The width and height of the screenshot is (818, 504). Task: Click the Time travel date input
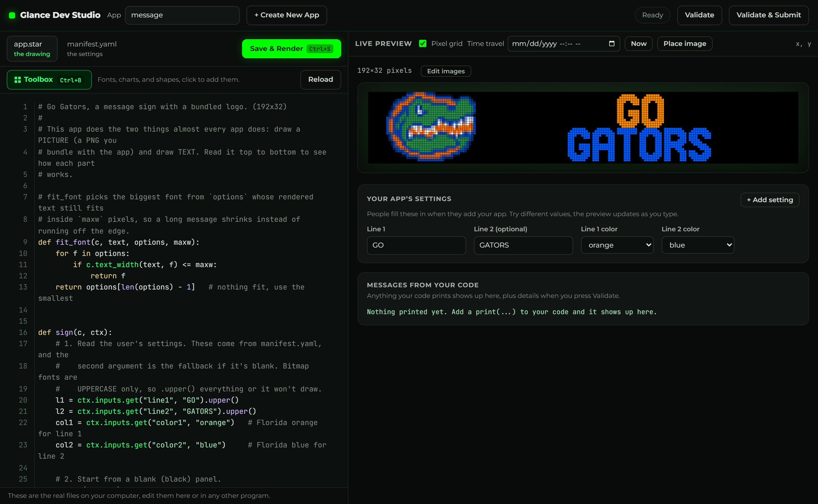click(x=564, y=44)
